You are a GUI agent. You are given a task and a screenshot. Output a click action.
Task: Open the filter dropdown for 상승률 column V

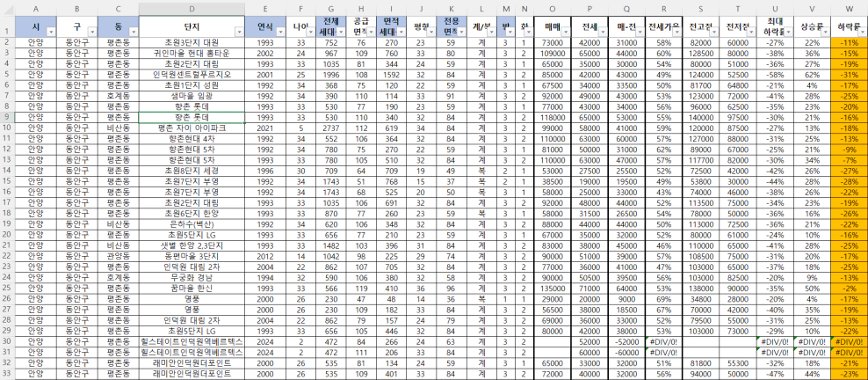point(825,33)
